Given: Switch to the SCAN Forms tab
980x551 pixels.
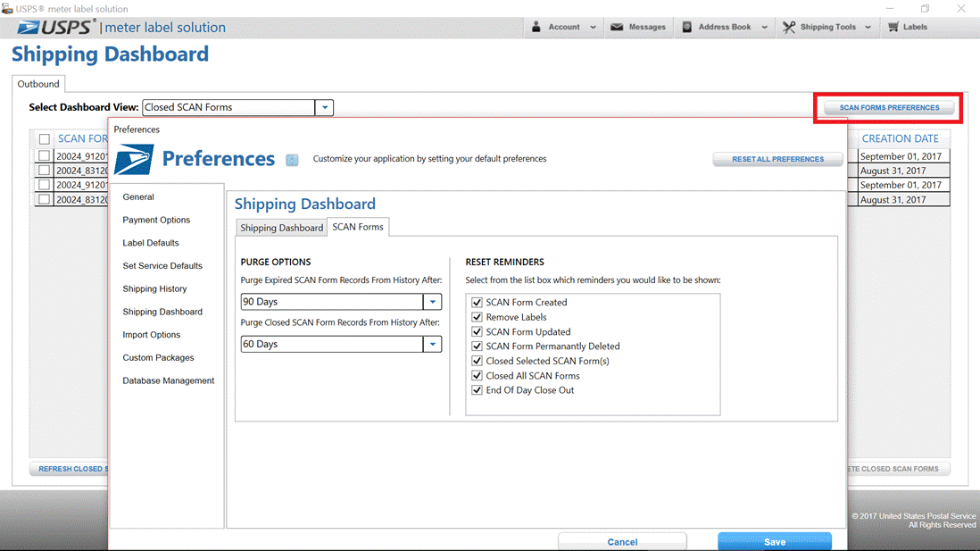Looking at the screenshot, I should pos(358,227).
